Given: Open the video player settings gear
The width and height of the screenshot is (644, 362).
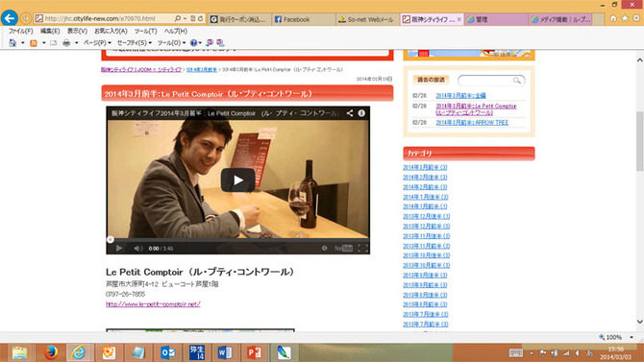Looking at the screenshot, I should tap(325, 249).
